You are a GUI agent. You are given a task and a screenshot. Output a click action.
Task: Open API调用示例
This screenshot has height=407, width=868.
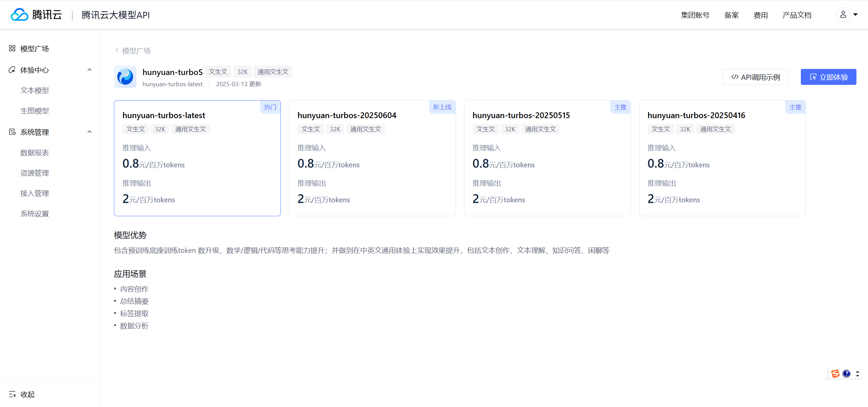pos(755,77)
